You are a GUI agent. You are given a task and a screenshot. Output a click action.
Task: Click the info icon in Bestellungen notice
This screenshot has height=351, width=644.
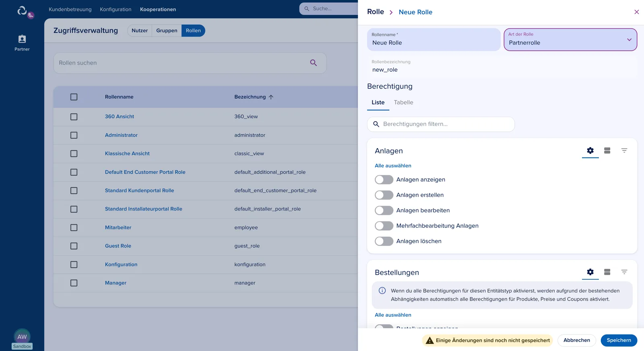click(382, 291)
